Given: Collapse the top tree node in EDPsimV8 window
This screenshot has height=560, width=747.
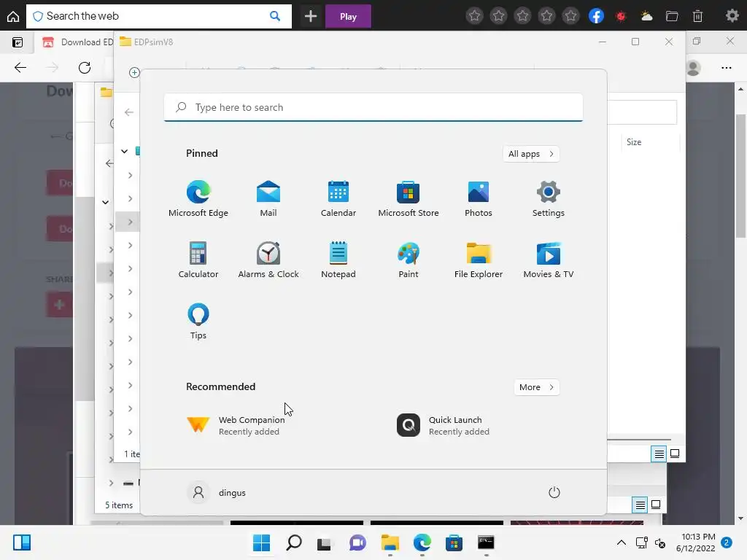Looking at the screenshot, I should [124, 152].
